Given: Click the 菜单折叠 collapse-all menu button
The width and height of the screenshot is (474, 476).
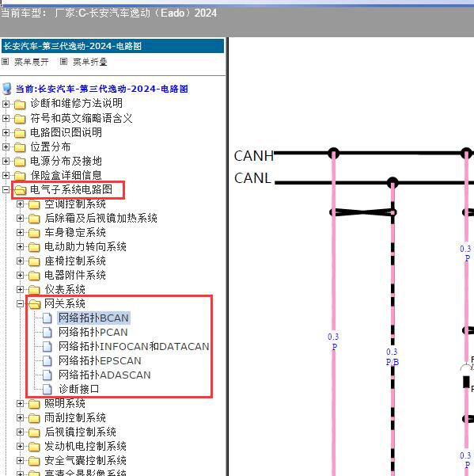Looking at the screenshot, I should [89, 62].
